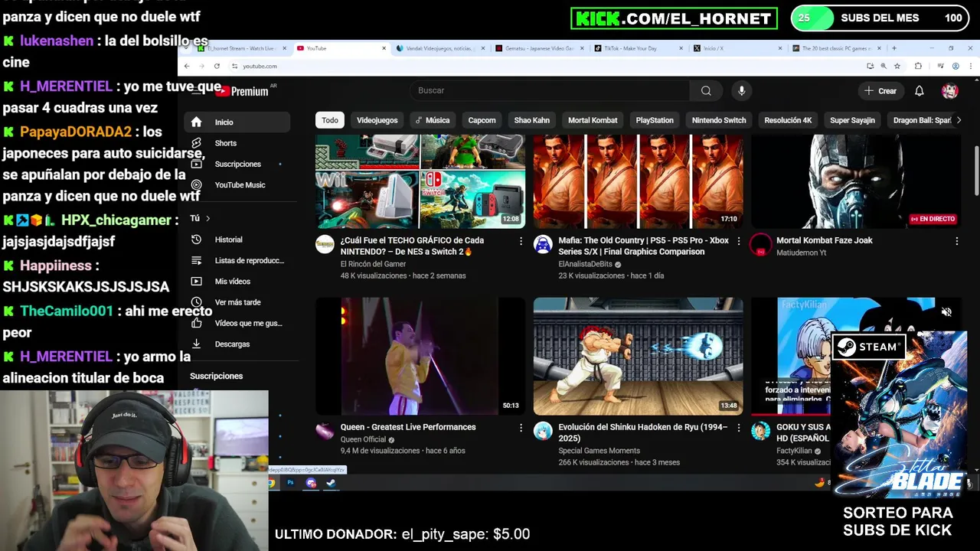Play the Freddie Mercury Queen thumbnail
Image resolution: width=980 pixels, height=551 pixels.
click(x=420, y=357)
